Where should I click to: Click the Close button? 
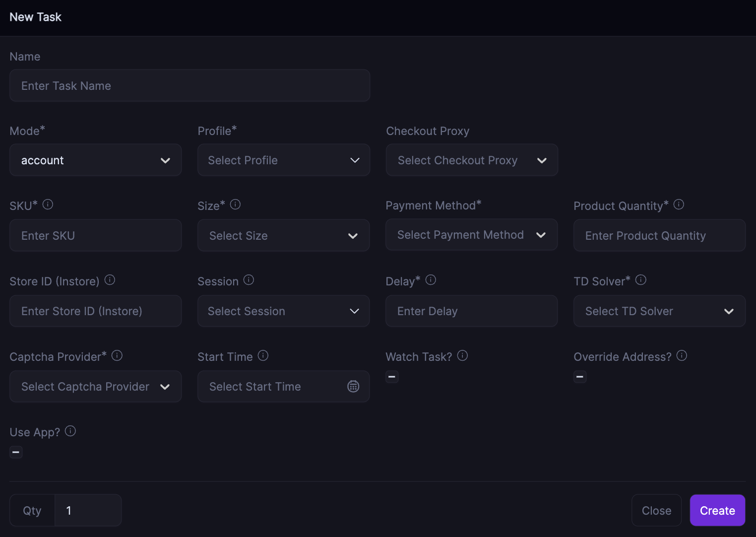(656, 510)
